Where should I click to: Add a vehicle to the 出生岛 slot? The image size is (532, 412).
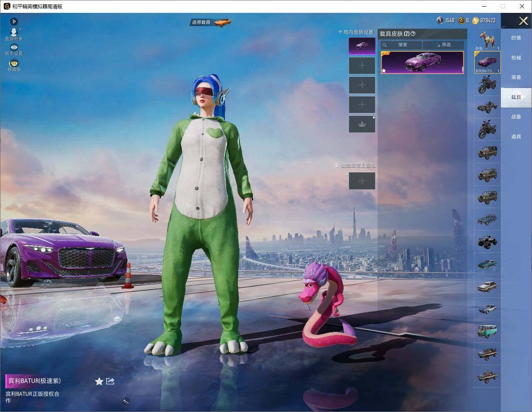coord(362,181)
